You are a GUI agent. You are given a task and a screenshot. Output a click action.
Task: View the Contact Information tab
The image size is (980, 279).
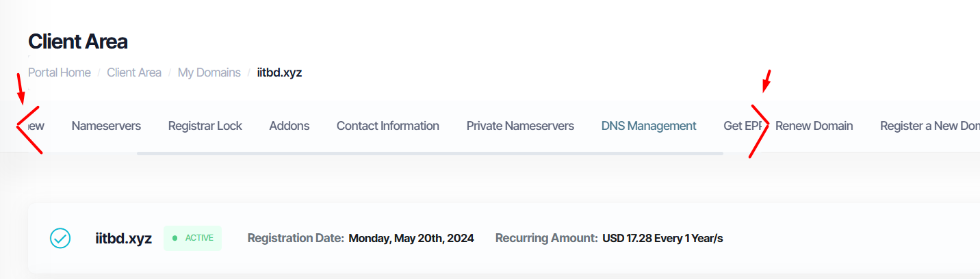coord(388,126)
